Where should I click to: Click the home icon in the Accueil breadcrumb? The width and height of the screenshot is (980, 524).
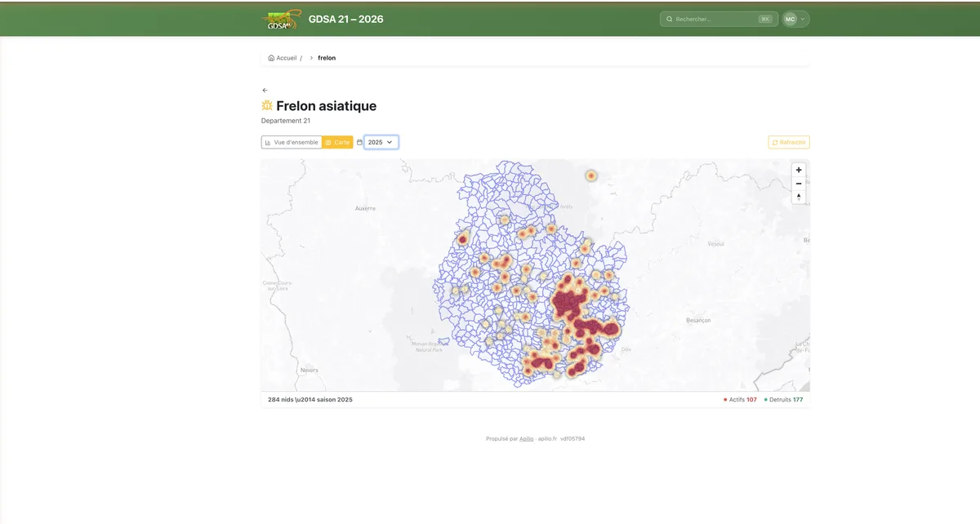click(270, 57)
